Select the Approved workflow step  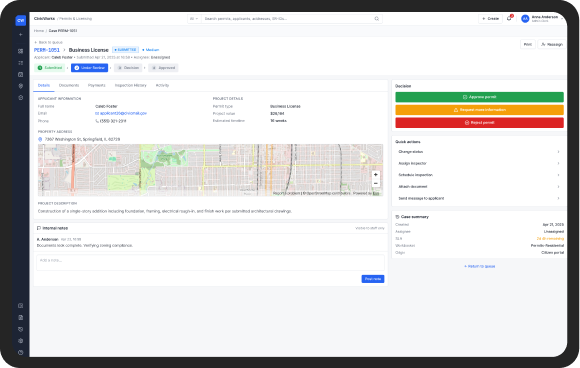(163, 68)
